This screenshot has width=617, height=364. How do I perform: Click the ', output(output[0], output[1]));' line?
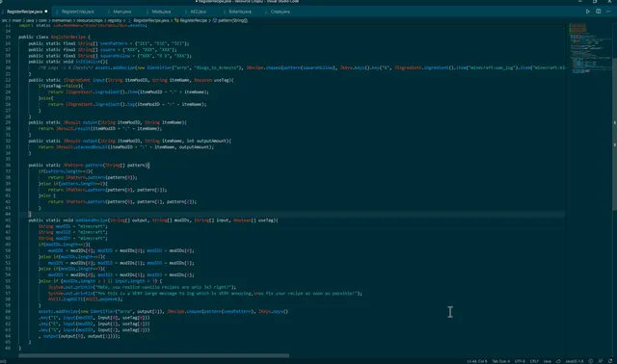click(79, 336)
